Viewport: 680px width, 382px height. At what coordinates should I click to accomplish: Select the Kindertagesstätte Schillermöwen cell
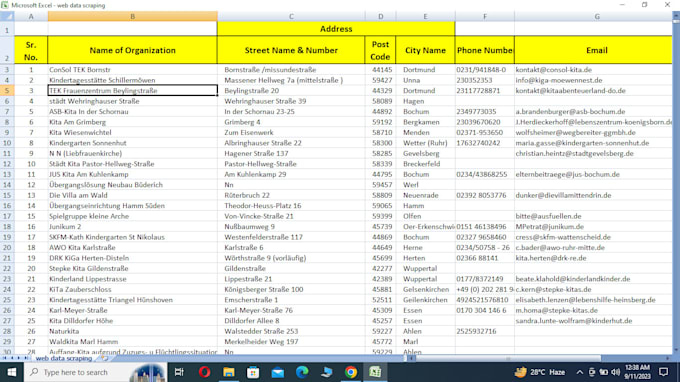[x=132, y=80]
